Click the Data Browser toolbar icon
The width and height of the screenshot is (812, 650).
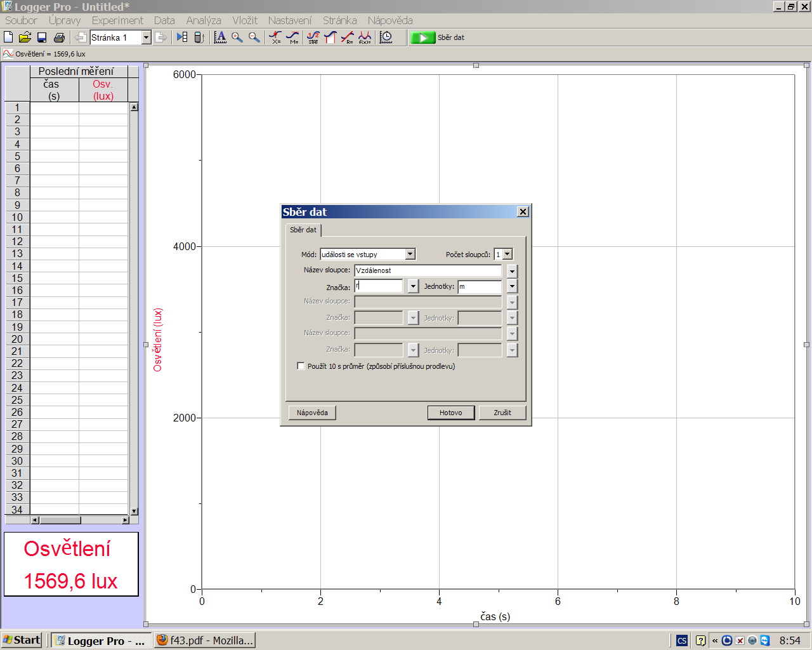[x=182, y=37]
